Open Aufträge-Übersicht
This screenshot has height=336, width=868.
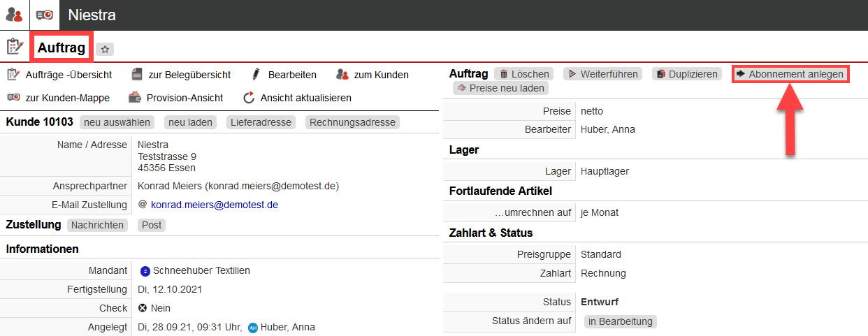tap(59, 75)
